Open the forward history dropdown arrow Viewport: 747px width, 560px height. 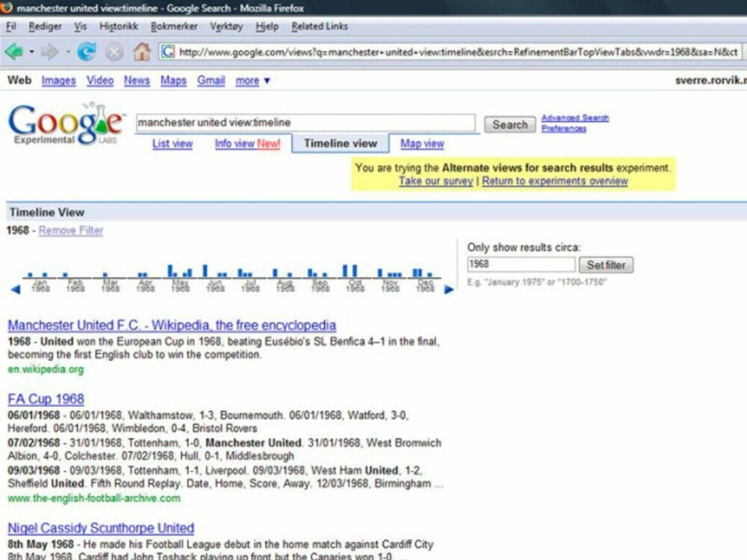pyautogui.click(x=68, y=52)
